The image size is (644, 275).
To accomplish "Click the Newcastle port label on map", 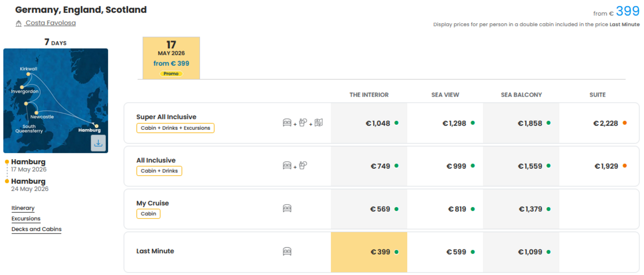I will click(x=42, y=117).
